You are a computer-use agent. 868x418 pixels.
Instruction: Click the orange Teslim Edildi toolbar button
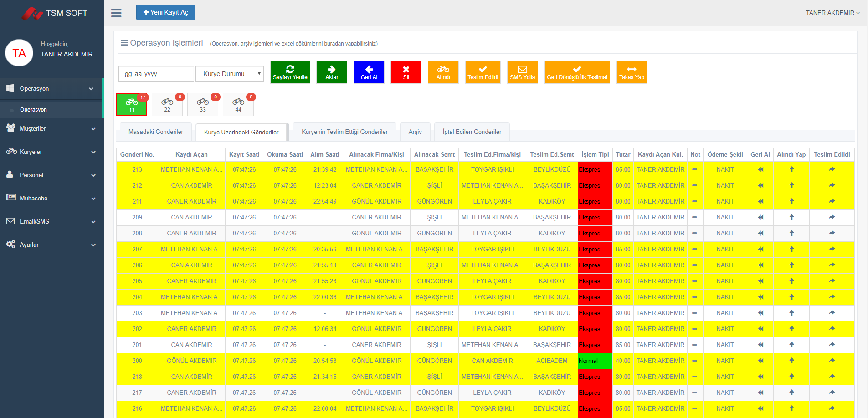click(x=483, y=72)
